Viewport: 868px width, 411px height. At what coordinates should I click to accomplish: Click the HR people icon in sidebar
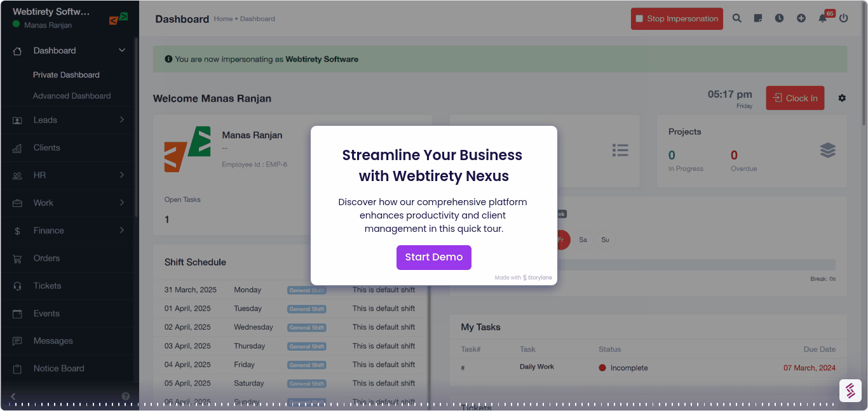point(18,175)
